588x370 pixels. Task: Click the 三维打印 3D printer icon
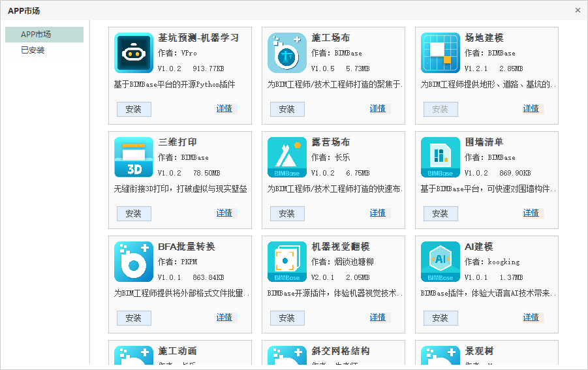point(134,157)
